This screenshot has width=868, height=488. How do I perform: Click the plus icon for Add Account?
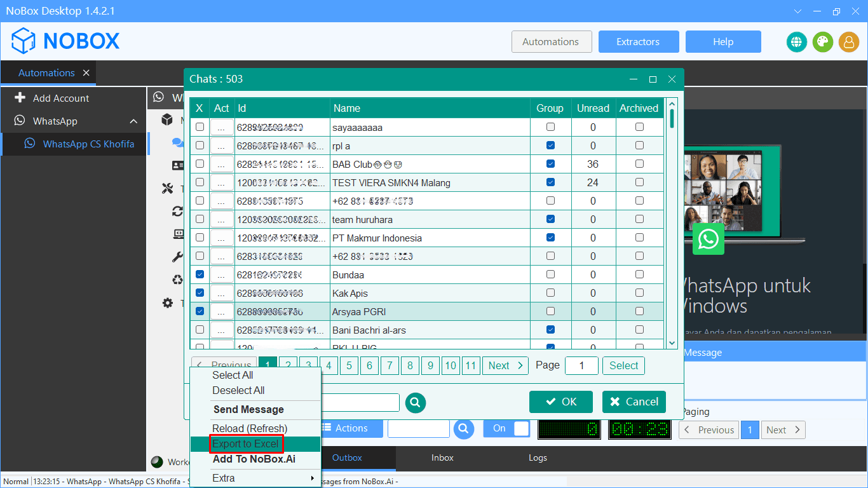[x=20, y=98]
